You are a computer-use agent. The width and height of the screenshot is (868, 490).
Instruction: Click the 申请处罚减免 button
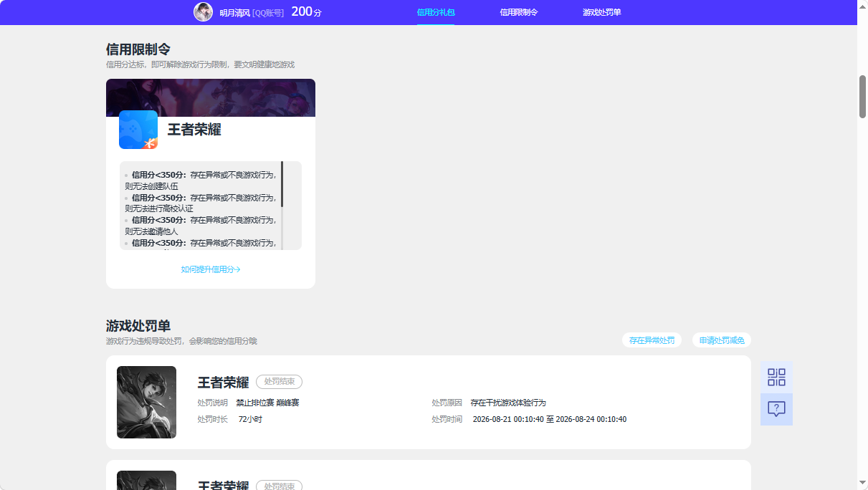coord(722,340)
